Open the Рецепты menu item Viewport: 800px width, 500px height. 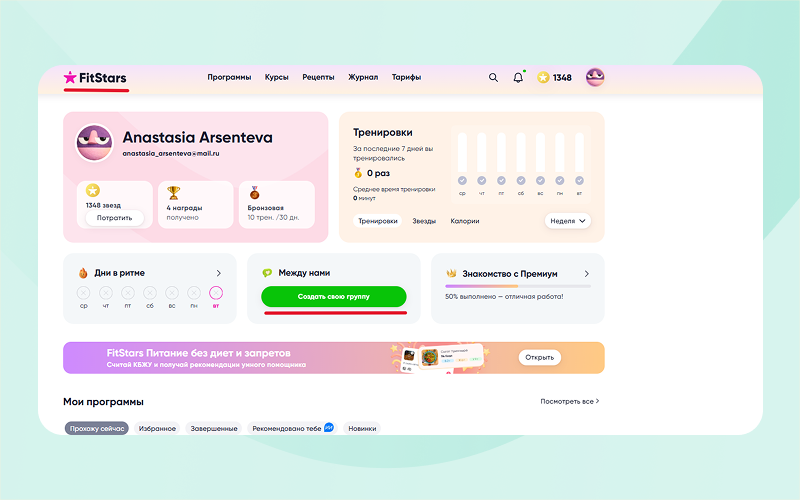click(x=318, y=77)
